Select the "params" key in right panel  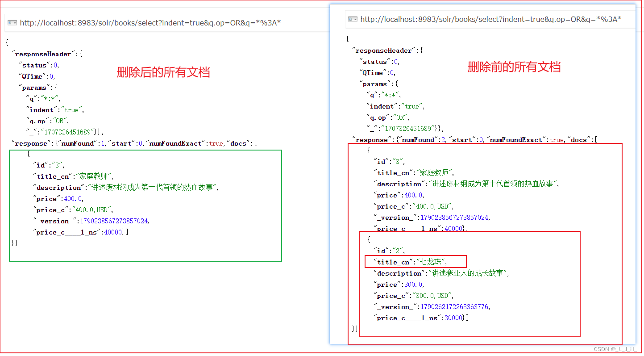tap(376, 84)
